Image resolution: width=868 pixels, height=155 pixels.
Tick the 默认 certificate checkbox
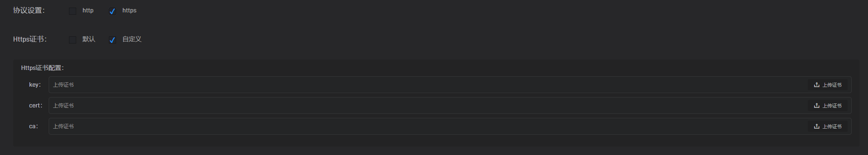click(x=73, y=40)
